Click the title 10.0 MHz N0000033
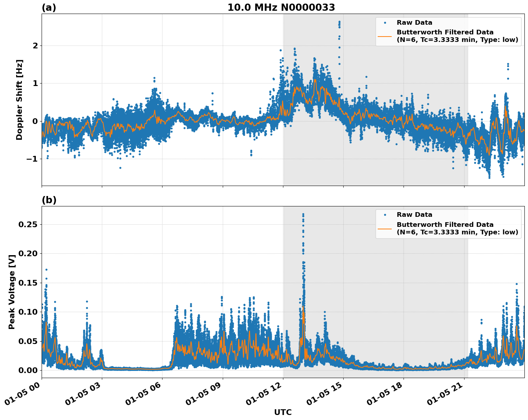Image resolution: width=528 pixels, height=420 pixels. (282, 6)
